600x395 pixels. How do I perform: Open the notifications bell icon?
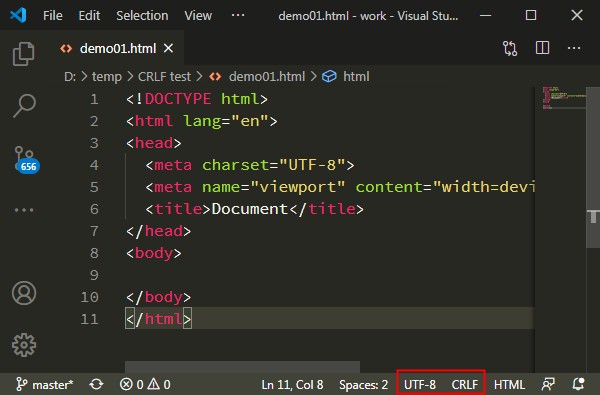coord(578,384)
